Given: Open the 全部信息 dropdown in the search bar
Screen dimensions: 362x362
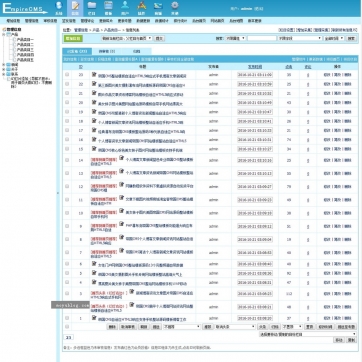Looking at the screenshot, I should [x=334, y=38].
